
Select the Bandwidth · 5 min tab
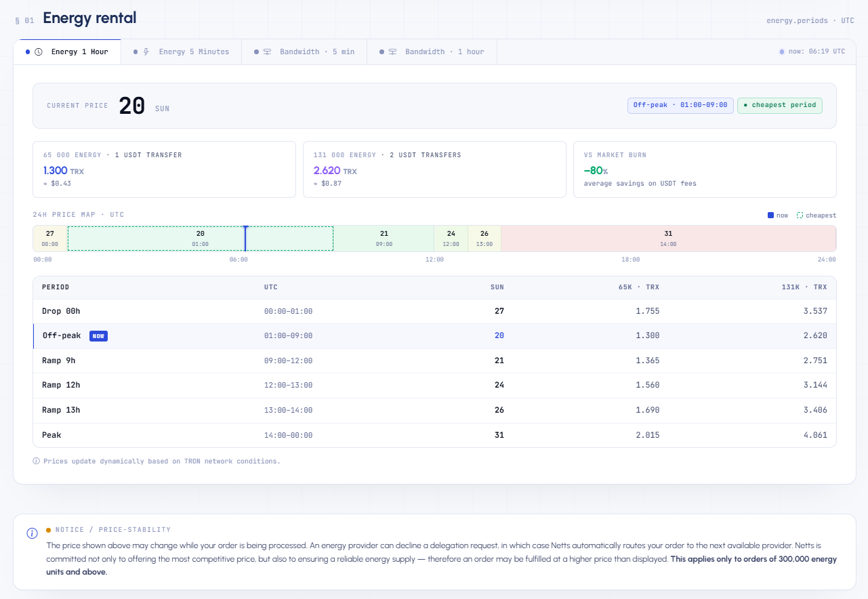304,51
